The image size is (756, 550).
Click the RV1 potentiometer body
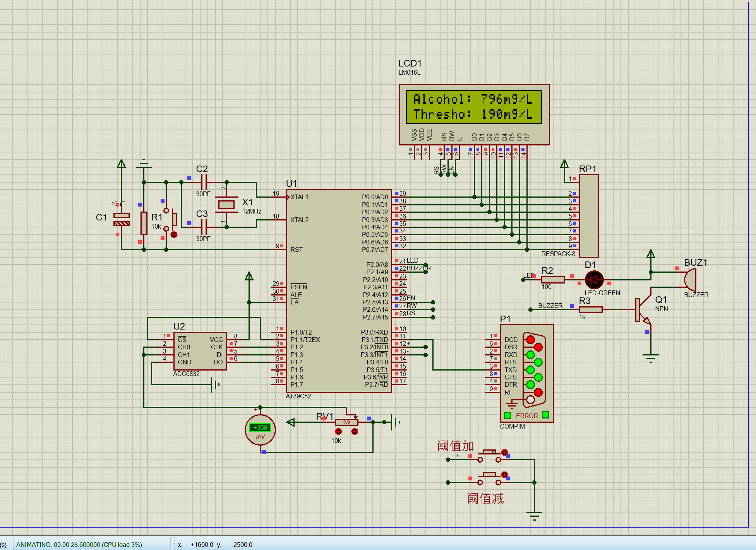point(346,422)
